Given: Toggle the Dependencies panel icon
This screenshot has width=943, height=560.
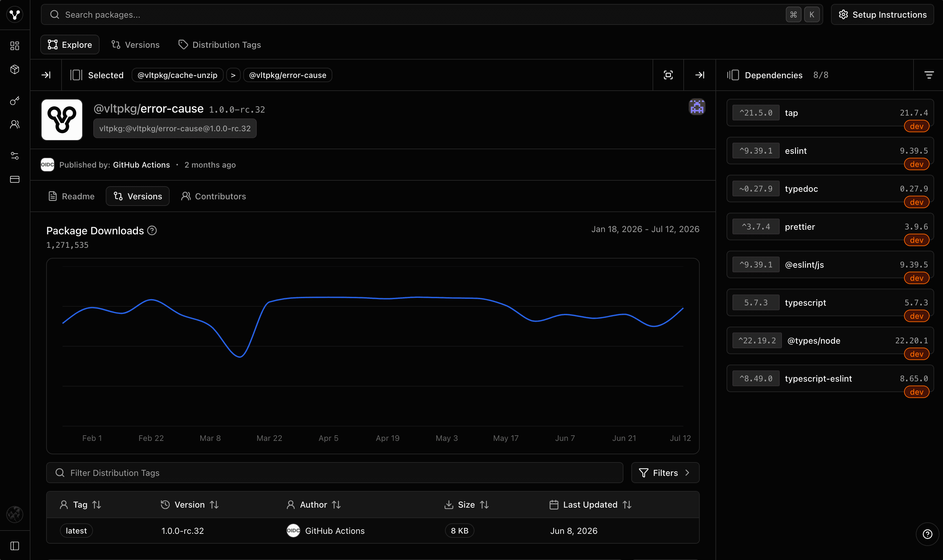Looking at the screenshot, I should click(733, 75).
